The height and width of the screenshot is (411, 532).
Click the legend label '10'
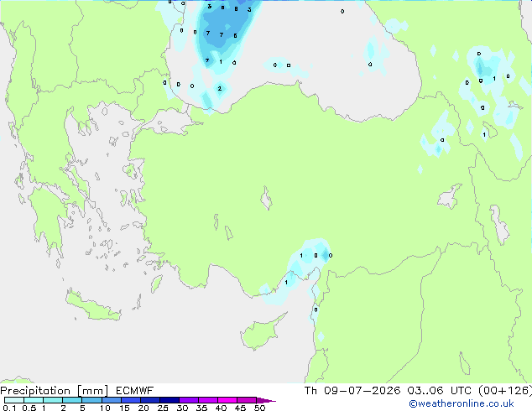105,408
